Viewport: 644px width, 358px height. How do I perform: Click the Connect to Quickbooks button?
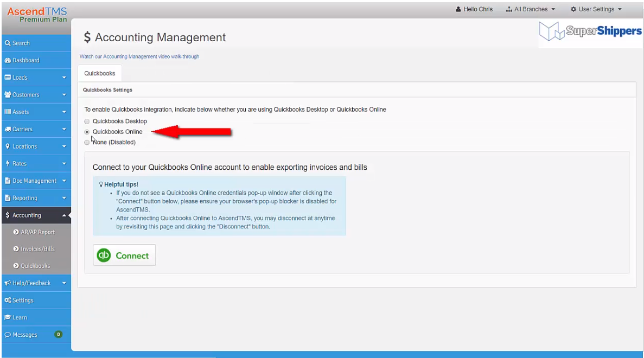click(x=124, y=255)
